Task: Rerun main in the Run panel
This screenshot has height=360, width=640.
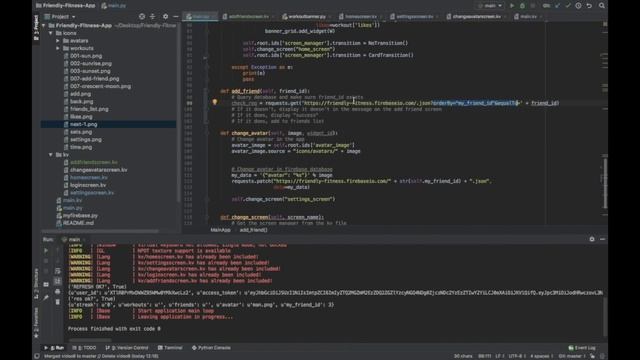Action: 46,251
